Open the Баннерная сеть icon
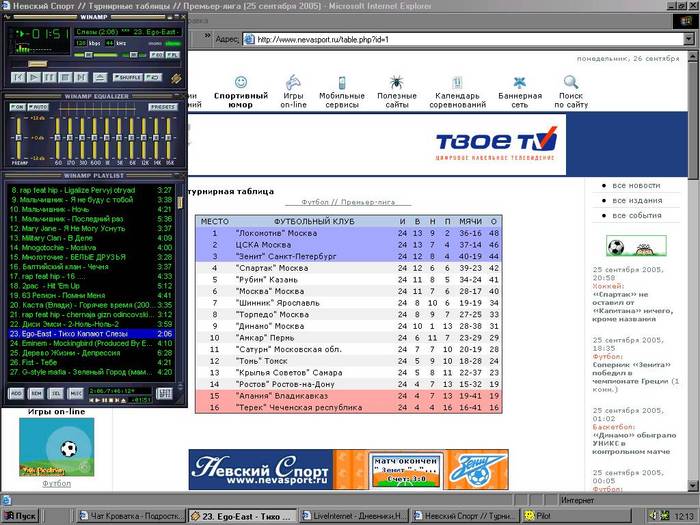The image size is (700, 525). [x=520, y=83]
